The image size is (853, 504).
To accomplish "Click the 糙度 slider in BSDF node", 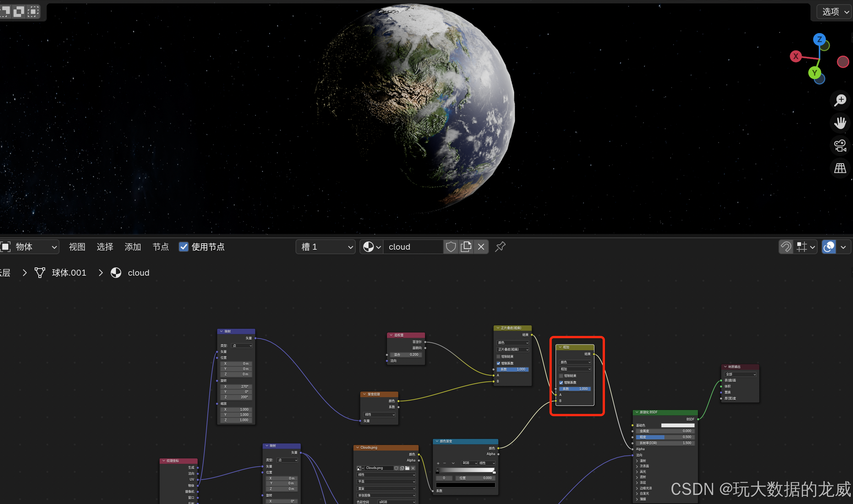I will [665, 437].
